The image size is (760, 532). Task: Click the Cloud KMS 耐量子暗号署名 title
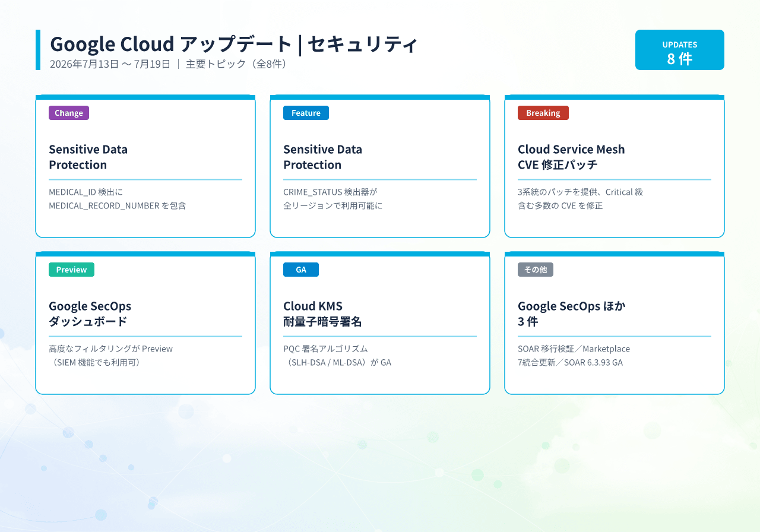click(x=322, y=313)
